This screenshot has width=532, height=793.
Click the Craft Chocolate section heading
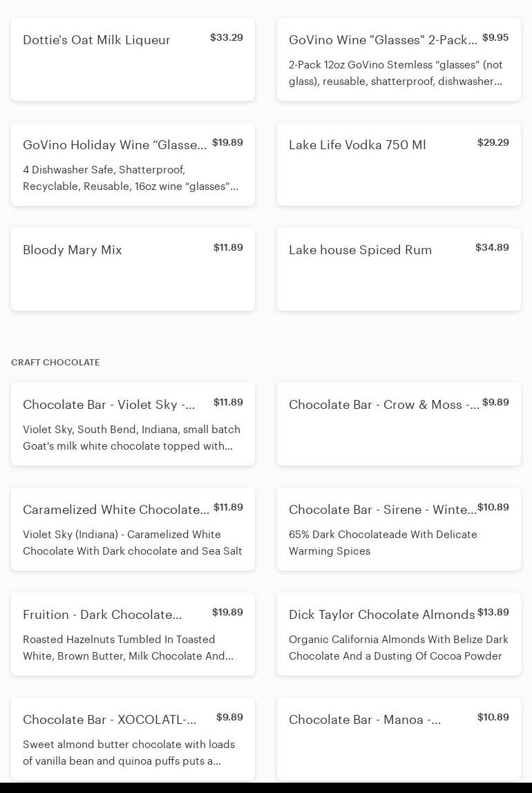[55, 362]
